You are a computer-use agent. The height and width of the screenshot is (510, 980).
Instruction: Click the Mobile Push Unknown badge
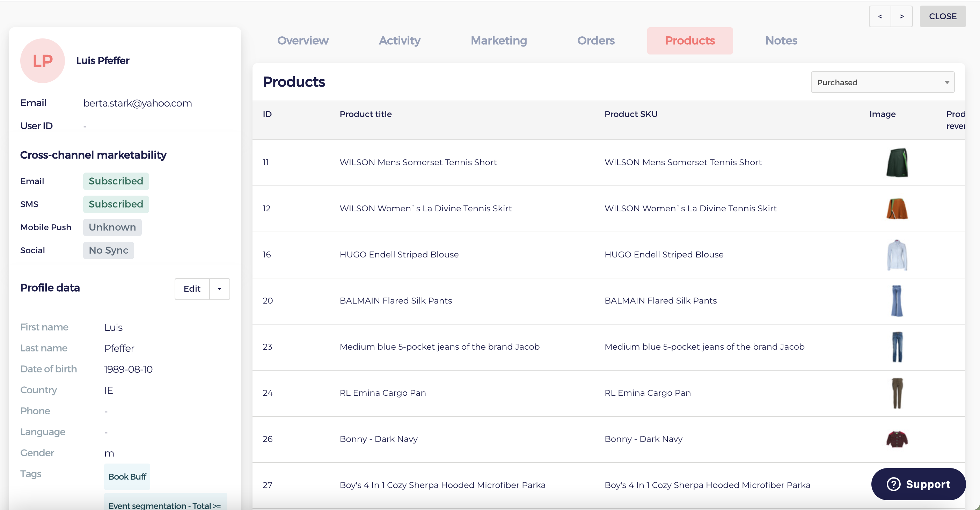[x=112, y=227]
